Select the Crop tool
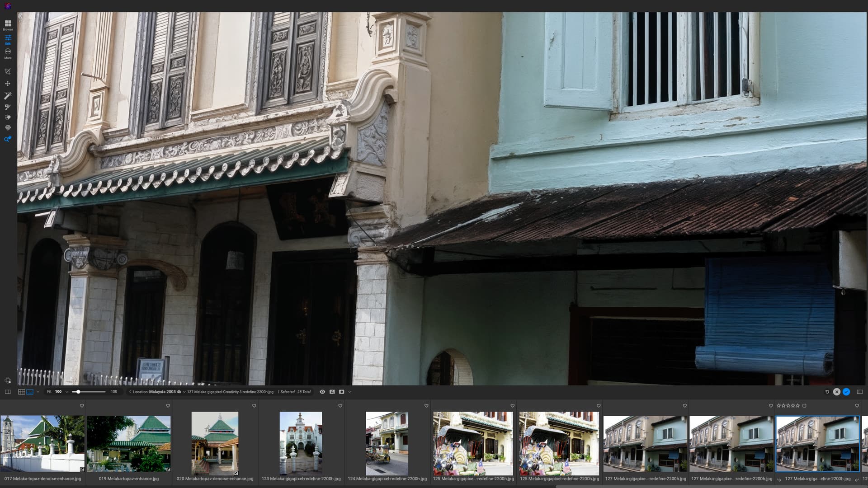 (8, 71)
